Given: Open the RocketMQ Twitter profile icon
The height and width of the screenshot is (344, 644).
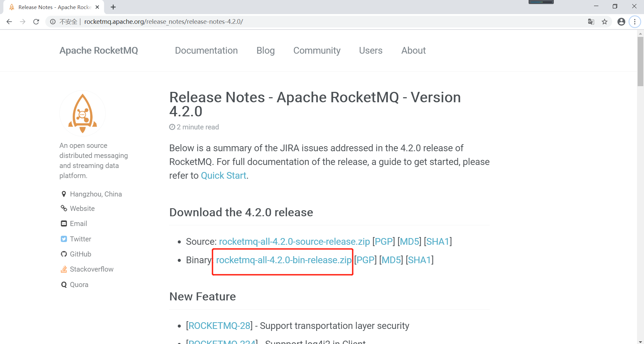Looking at the screenshot, I should (64, 239).
